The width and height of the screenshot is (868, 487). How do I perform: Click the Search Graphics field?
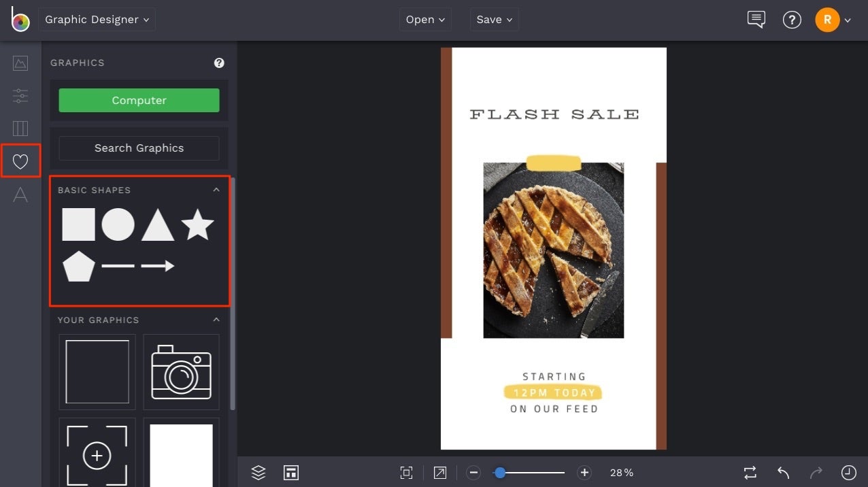139,148
